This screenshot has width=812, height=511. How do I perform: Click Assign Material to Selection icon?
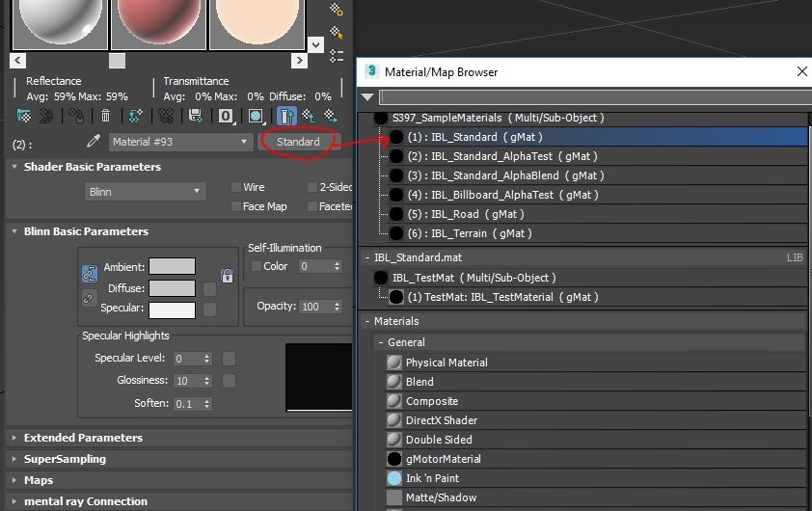click(76, 116)
